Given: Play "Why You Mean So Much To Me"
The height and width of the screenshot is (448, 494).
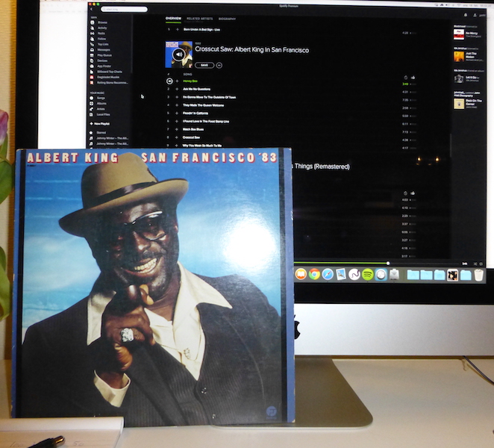Looking at the screenshot, I should click(x=202, y=146).
